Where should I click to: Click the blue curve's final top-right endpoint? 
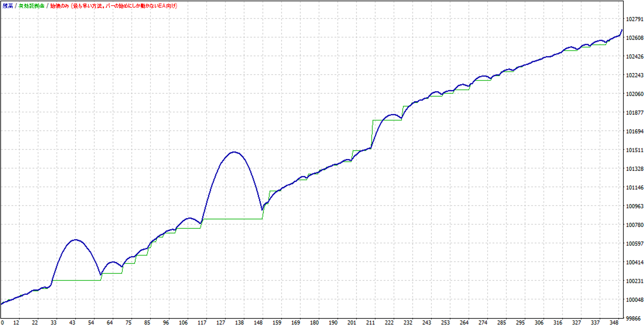pyautogui.click(x=622, y=30)
